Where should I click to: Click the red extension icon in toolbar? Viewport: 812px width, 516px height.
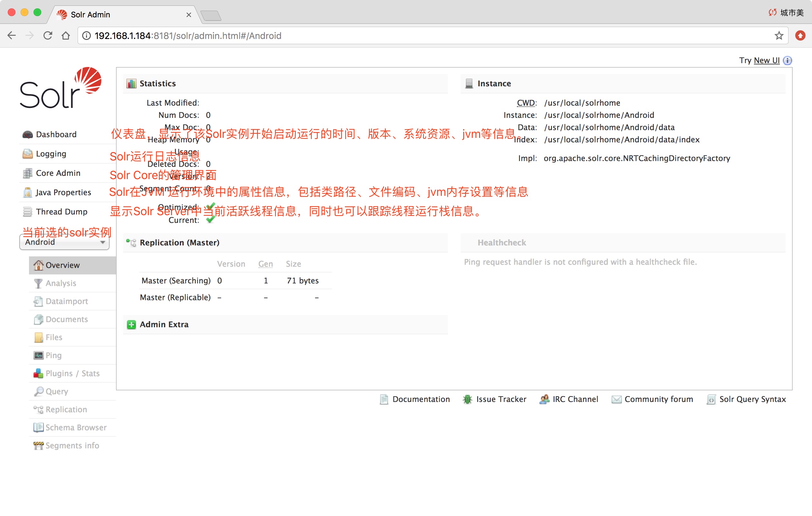800,35
